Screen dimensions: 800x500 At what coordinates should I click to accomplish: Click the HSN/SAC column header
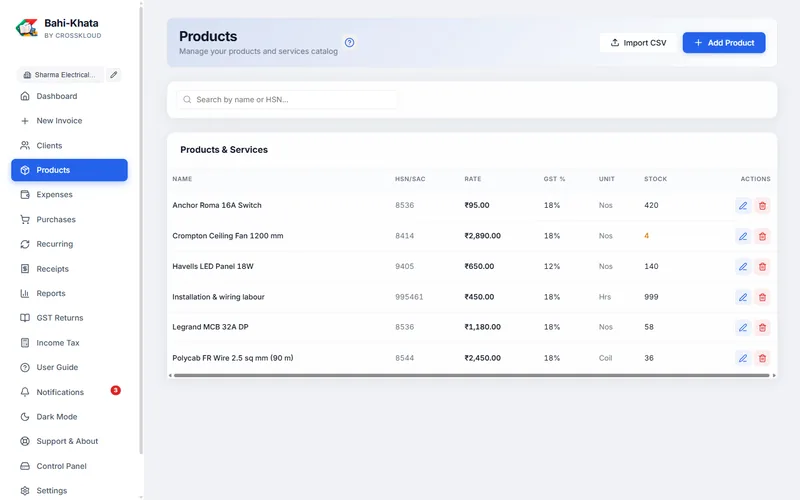pyautogui.click(x=410, y=179)
